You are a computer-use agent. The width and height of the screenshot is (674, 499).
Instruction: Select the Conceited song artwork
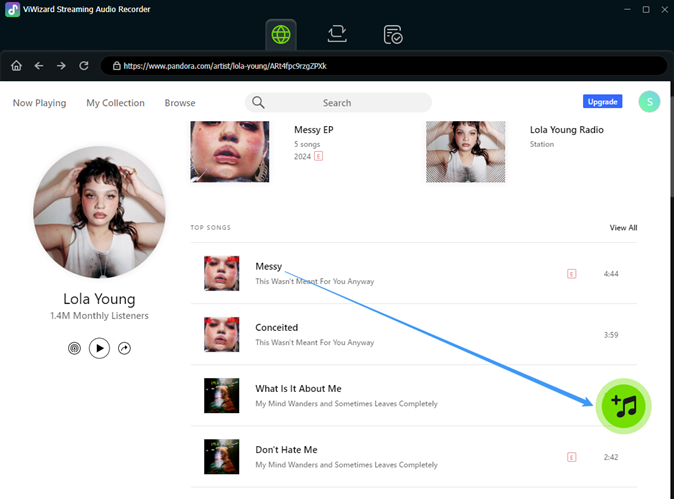click(x=221, y=334)
